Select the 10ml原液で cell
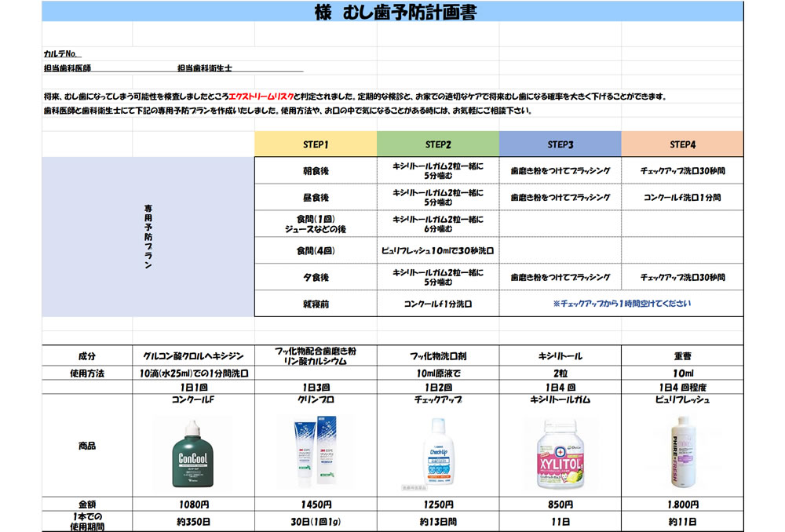 click(438, 373)
